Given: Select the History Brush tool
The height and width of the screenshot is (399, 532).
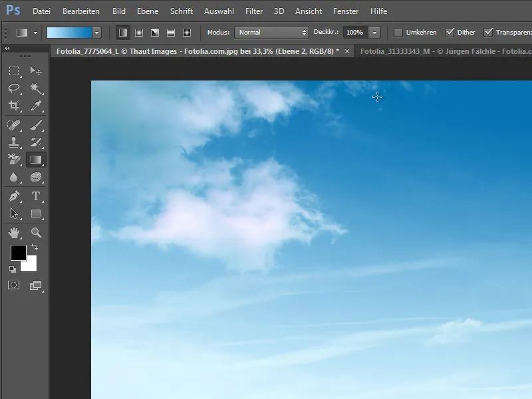Looking at the screenshot, I should coord(36,142).
